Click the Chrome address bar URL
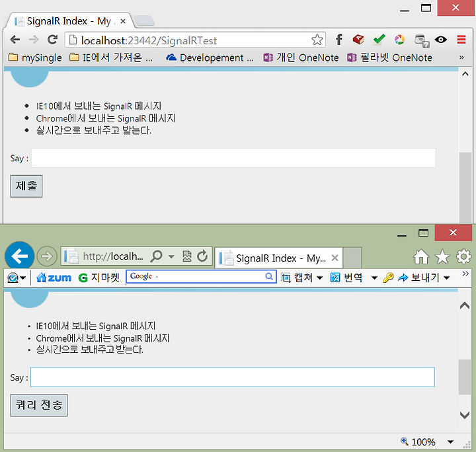This screenshot has width=476, height=452. [x=149, y=40]
